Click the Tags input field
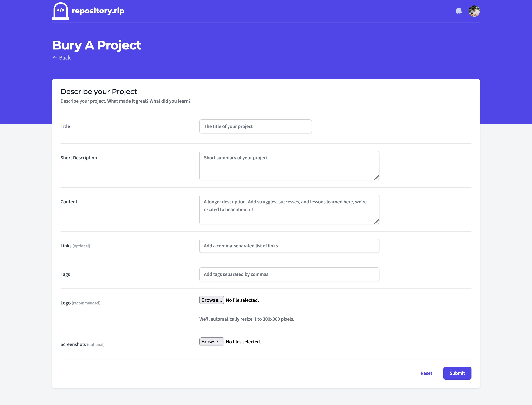This screenshot has height=405, width=532. point(289,274)
